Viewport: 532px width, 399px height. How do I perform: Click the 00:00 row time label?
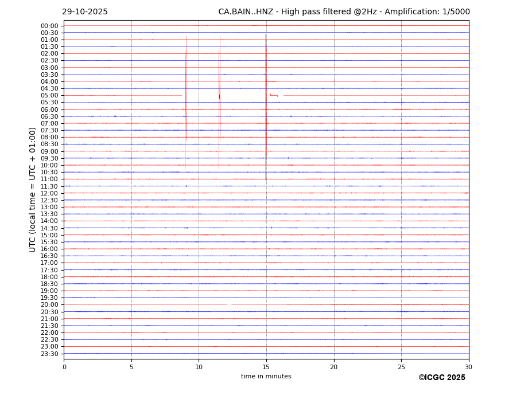pos(49,26)
